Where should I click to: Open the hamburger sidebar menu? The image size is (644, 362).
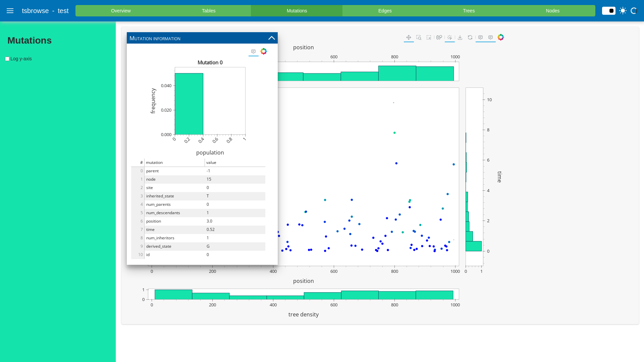point(10,11)
